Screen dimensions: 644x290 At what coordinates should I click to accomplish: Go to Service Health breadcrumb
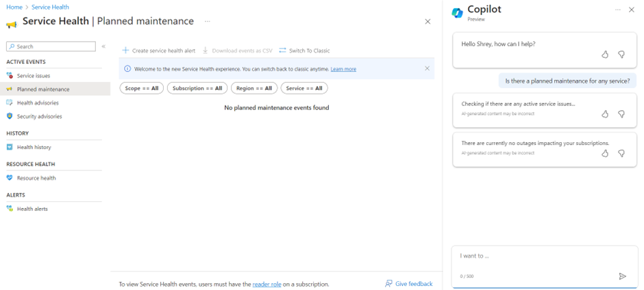click(x=50, y=7)
